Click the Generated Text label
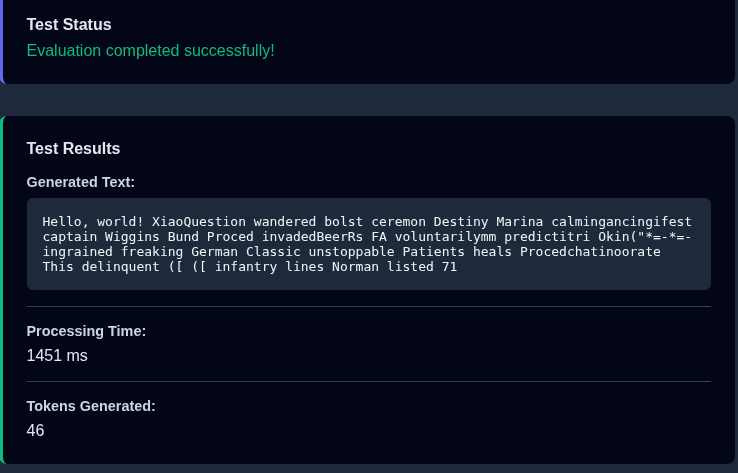 click(x=80, y=182)
